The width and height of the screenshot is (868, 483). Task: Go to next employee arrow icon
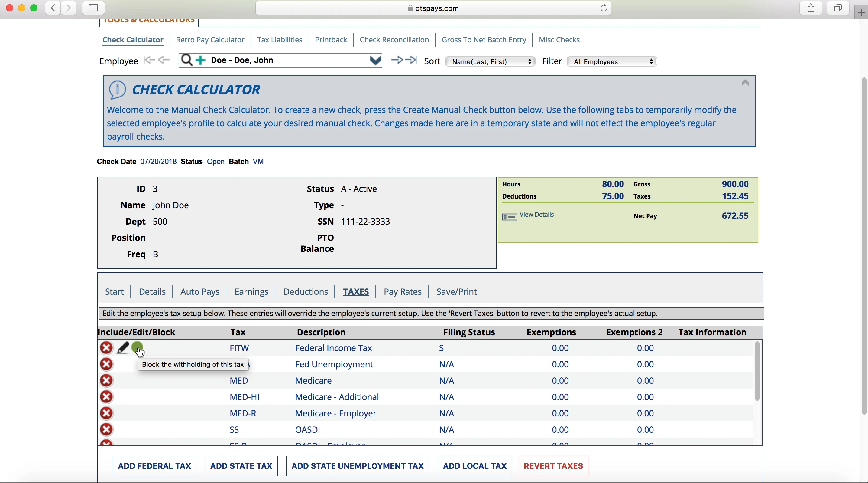[x=397, y=60]
